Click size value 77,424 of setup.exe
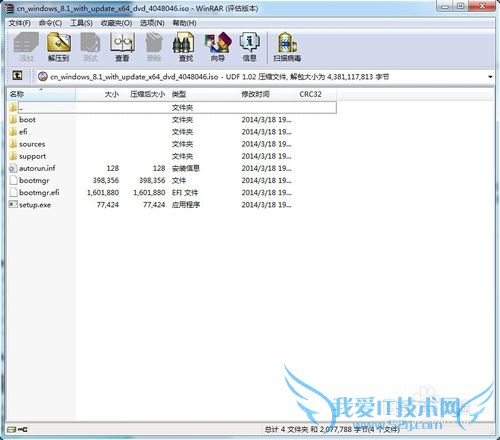Viewport: 500px width, 440px height. coord(108,204)
